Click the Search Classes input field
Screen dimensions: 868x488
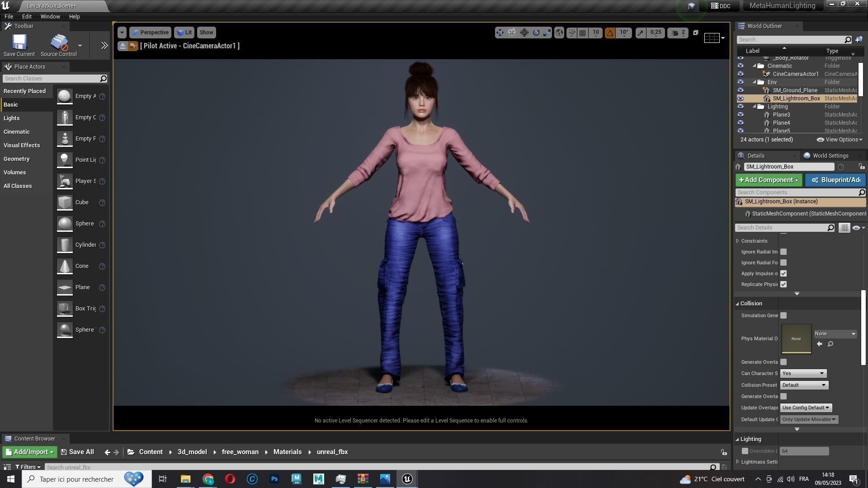(x=51, y=79)
